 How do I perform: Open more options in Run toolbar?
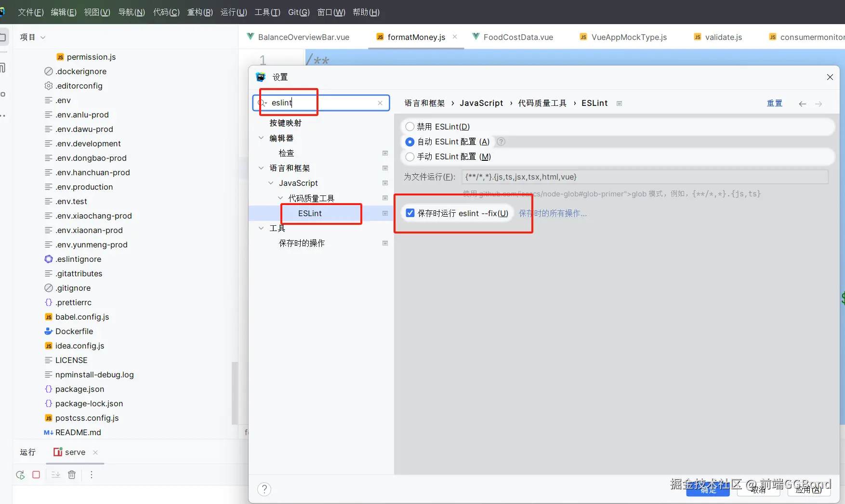[92, 475]
